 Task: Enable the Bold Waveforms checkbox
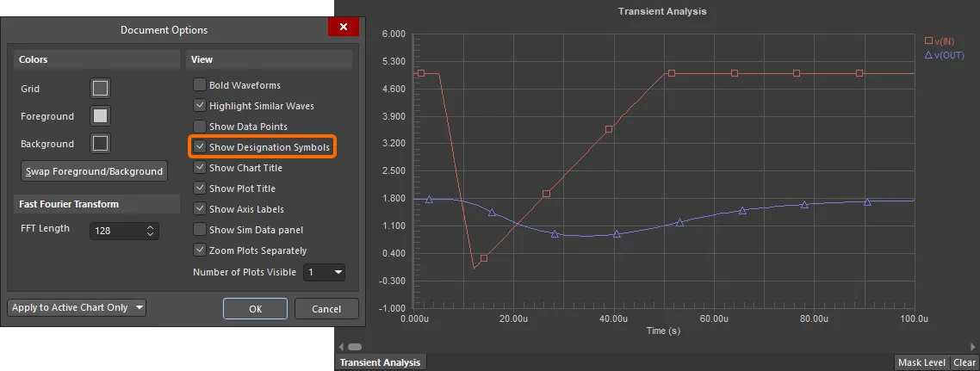pos(200,85)
